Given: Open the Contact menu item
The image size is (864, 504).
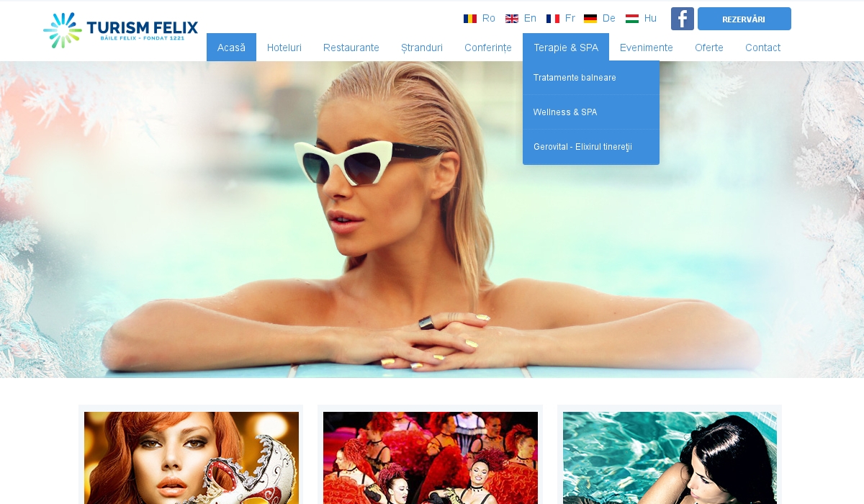Looking at the screenshot, I should [762, 48].
